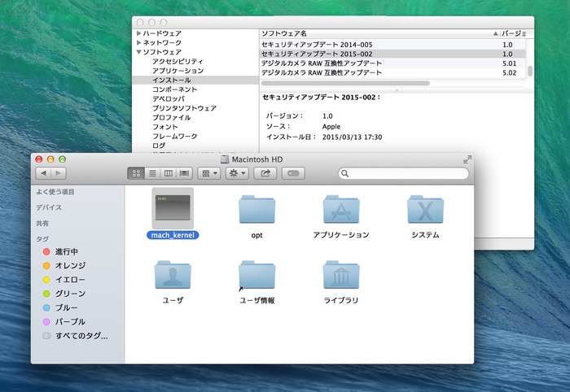This screenshot has width=570, height=392.
Task: Click the vertical scrollbar in software list
Action: coord(530,71)
